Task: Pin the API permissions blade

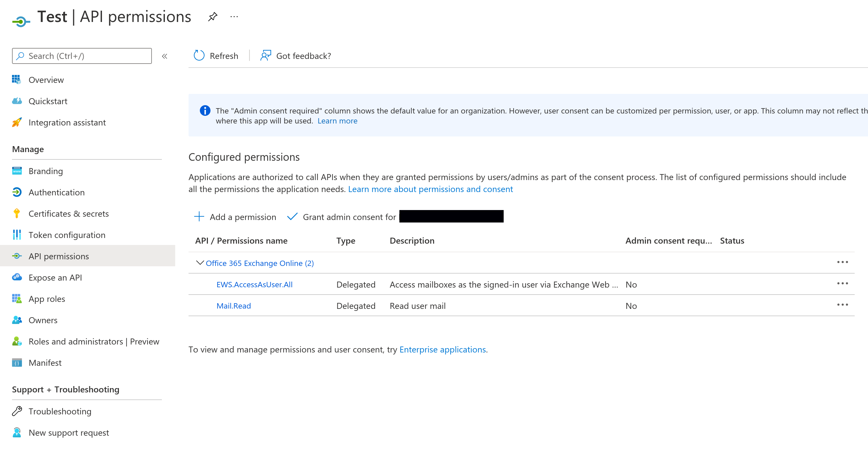Action: (212, 17)
